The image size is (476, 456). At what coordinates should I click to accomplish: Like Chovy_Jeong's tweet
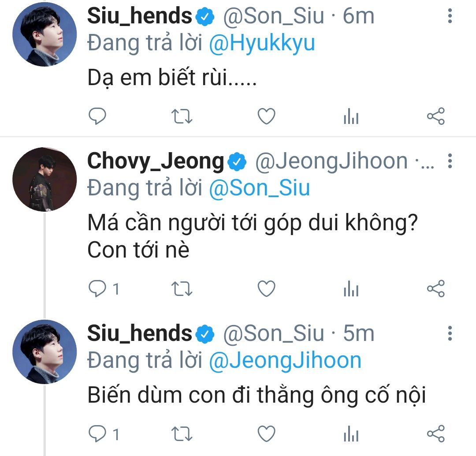[266, 289]
